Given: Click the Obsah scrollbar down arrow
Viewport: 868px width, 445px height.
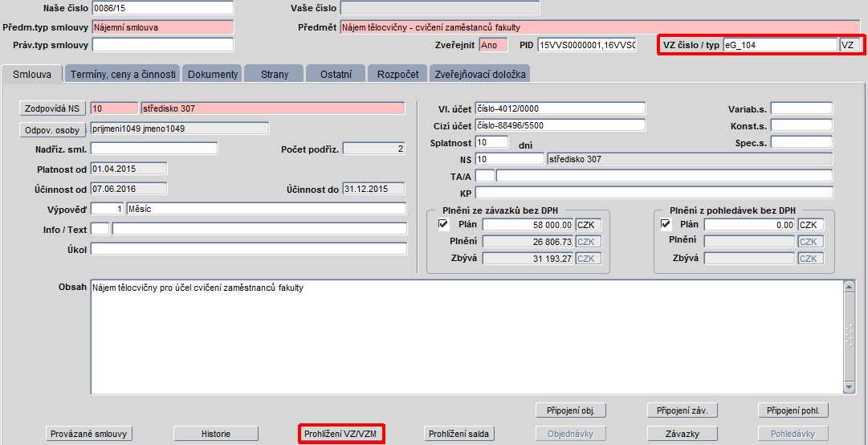Looking at the screenshot, I should click(x=850, y=387).
